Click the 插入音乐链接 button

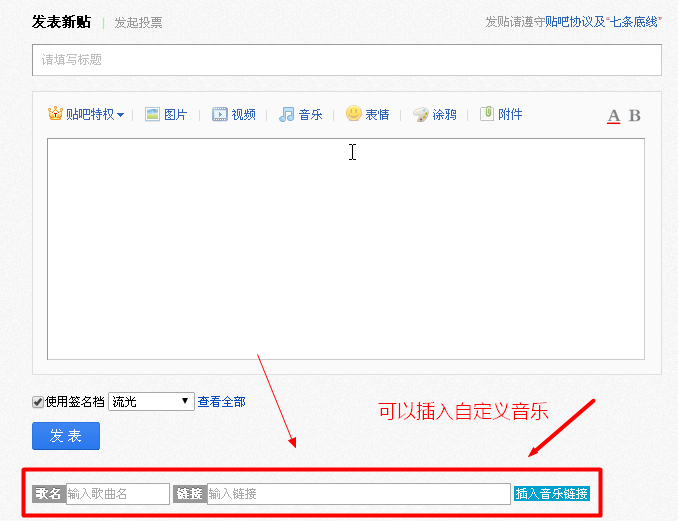point(551,494)
